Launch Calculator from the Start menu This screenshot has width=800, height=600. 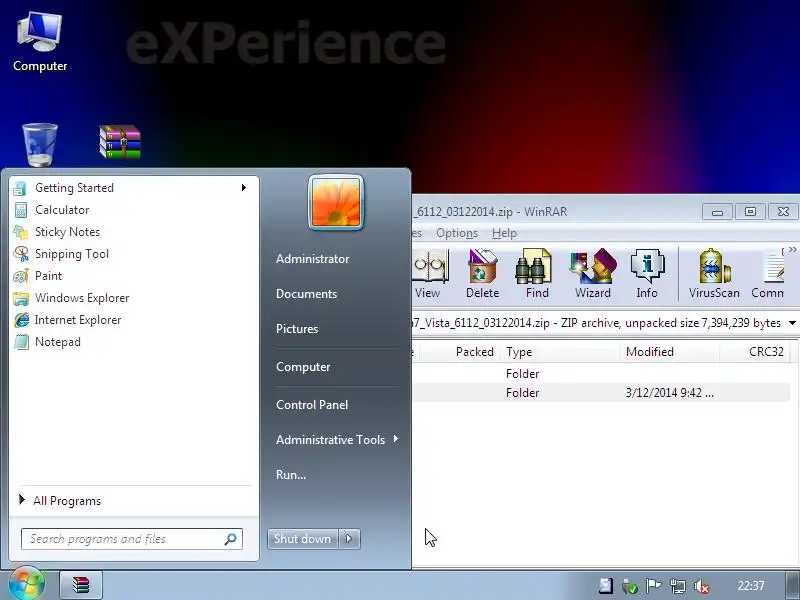click(62, 210)
